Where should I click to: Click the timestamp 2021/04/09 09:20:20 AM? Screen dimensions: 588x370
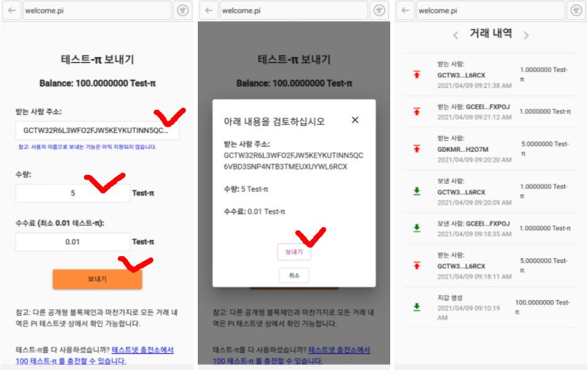click(474, 160)
